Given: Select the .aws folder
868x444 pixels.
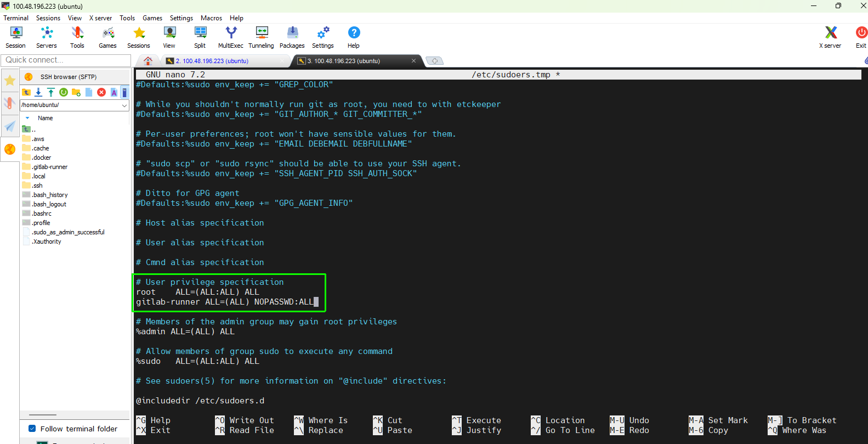Looking at the screenshot, I should click(38, 139).
